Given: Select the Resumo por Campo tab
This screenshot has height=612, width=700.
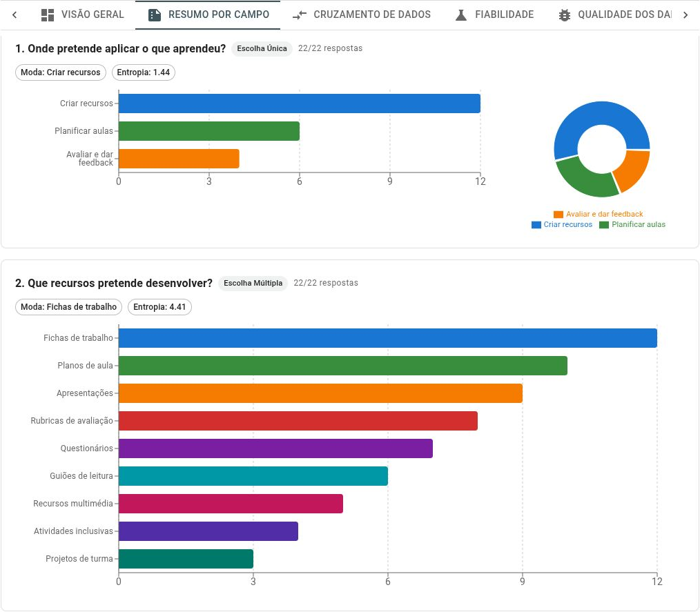Looking at the screenshot, I should 208,14.
